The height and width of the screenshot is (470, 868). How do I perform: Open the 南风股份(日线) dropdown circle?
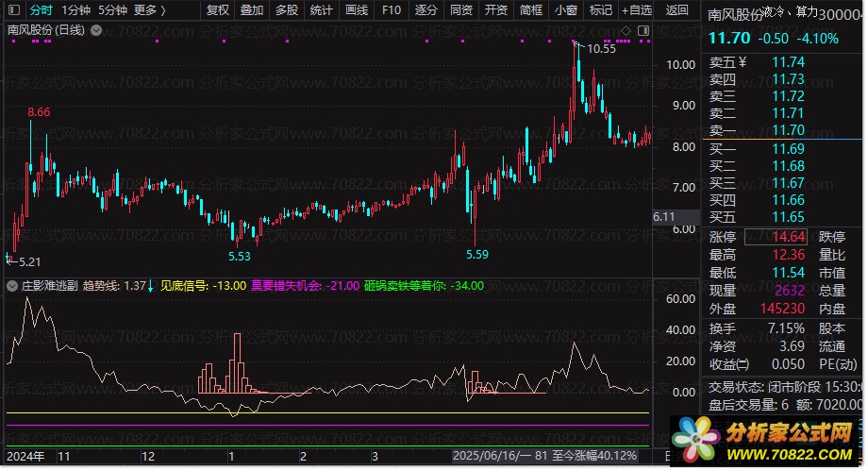[96, 30]
